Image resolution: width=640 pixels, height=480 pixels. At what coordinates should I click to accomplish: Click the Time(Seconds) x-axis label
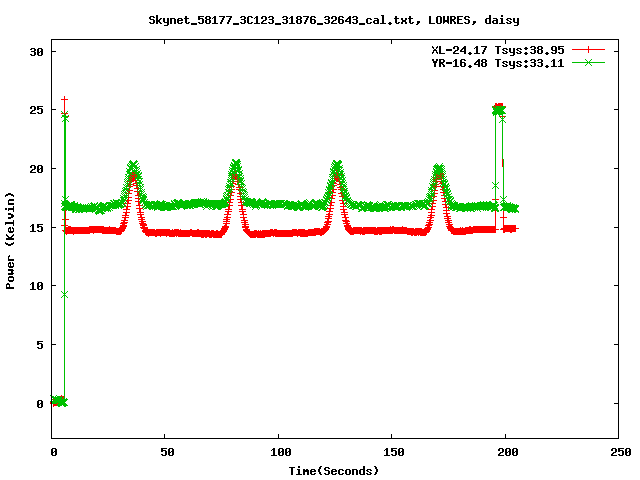click(x=333, y=471)
